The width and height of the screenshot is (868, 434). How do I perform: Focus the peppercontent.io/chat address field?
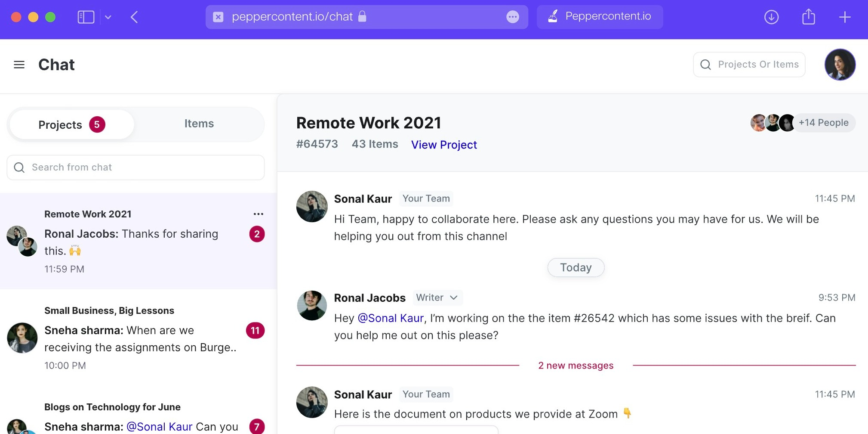coord(366,17)
